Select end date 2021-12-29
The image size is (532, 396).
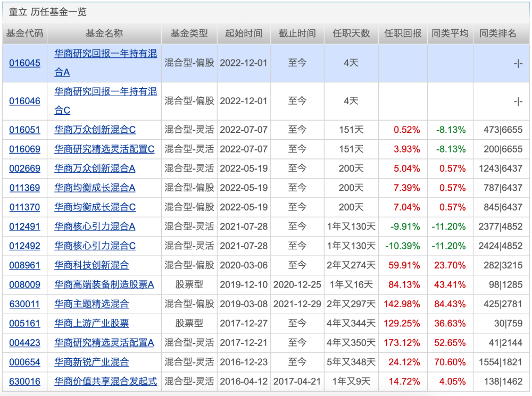tap(297, 304)
